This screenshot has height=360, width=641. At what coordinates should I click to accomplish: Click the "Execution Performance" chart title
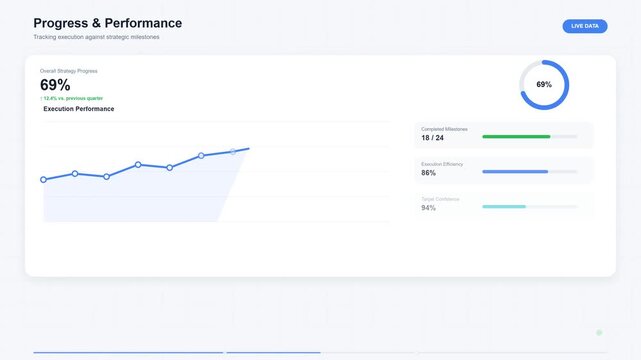[x=79, y=109]
